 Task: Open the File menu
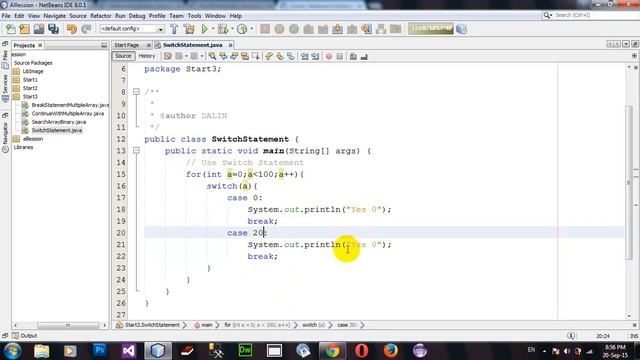(x=6, y=16)
